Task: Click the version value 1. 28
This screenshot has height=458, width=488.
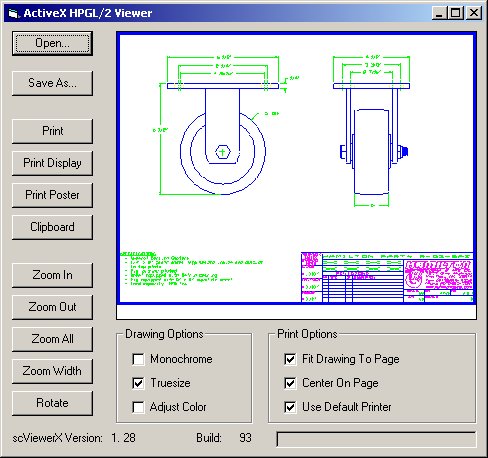Action: coord(123,438)
